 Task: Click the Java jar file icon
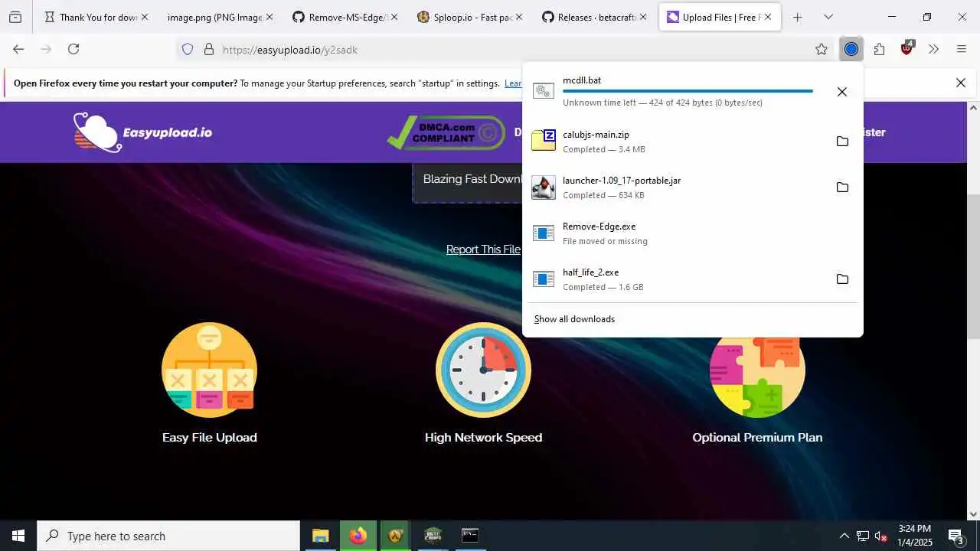[x=544, y=187]
